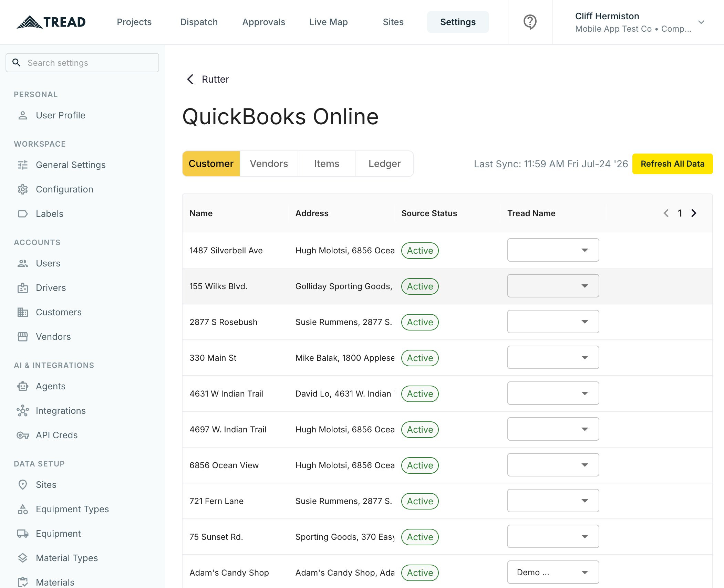Click the Configuration gear icon
The height and width of the screenshot is (588, 724).
(x=23, y=189)
